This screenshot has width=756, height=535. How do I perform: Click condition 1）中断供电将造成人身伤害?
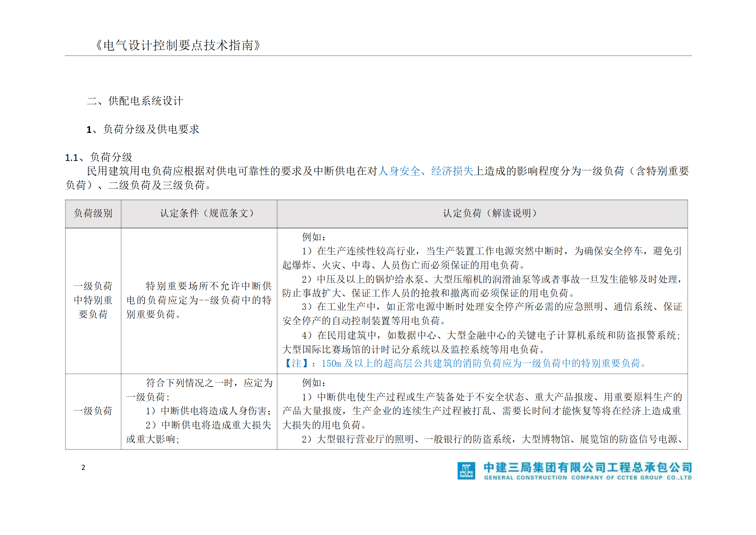tap(208, 411)
